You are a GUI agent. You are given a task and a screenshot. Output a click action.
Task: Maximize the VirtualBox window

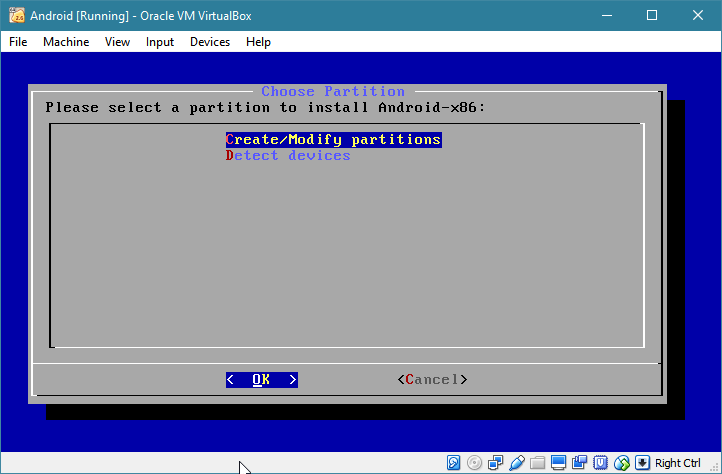coord(652,15)
